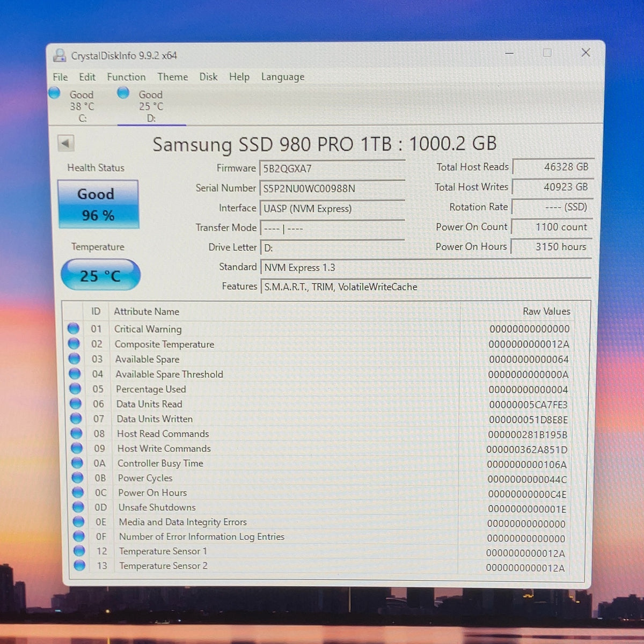Open the Disk menu

tap(208, 77)
